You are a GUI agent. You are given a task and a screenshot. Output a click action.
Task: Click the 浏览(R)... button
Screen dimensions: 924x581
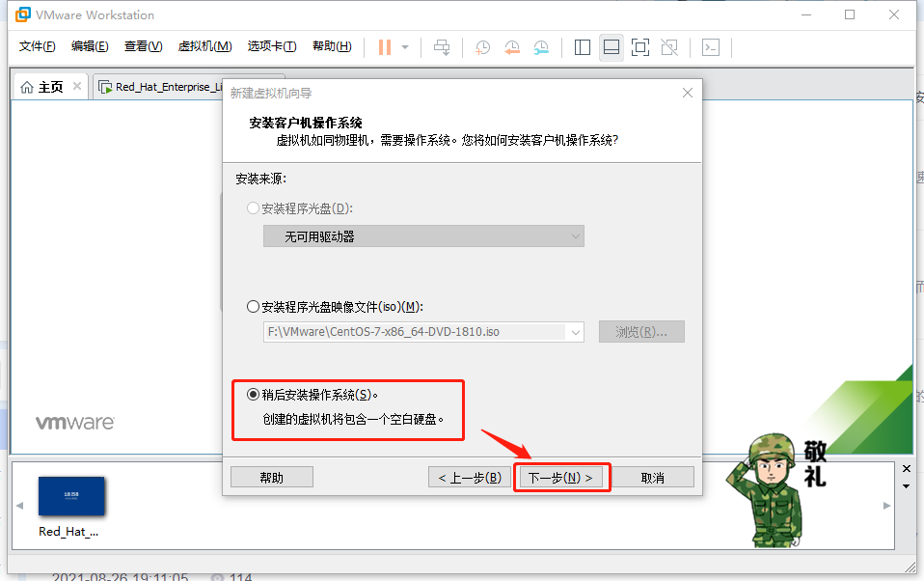641,331
